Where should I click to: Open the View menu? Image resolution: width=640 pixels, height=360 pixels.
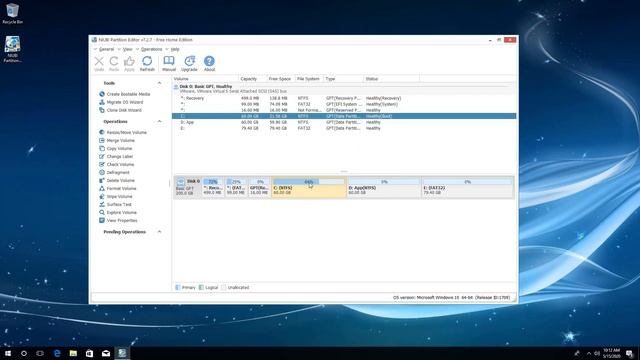(128, 49)
